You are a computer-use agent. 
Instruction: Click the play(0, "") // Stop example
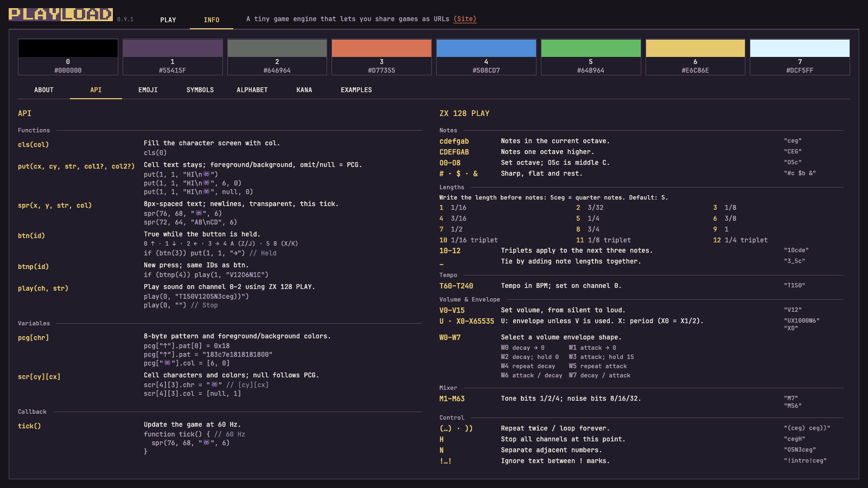181,305
